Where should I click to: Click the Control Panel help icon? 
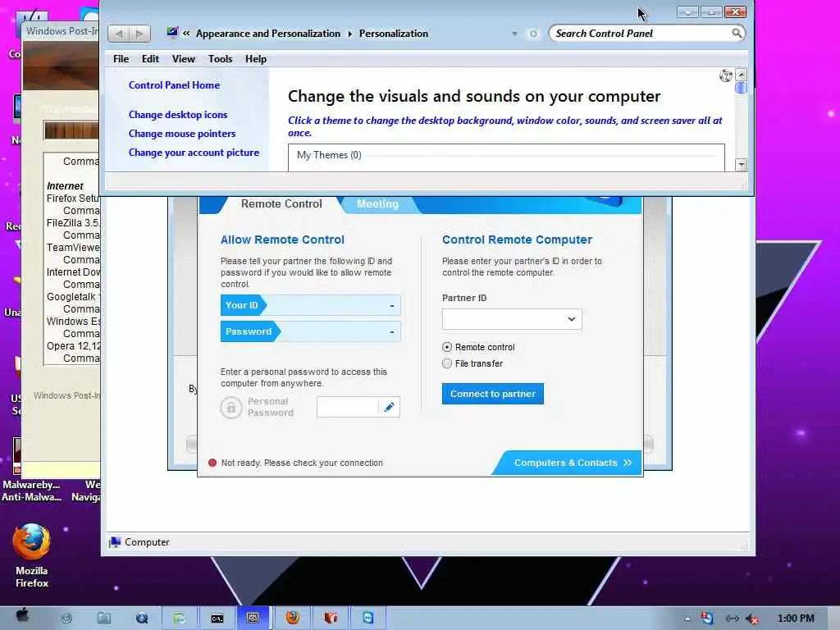(726, 75)
